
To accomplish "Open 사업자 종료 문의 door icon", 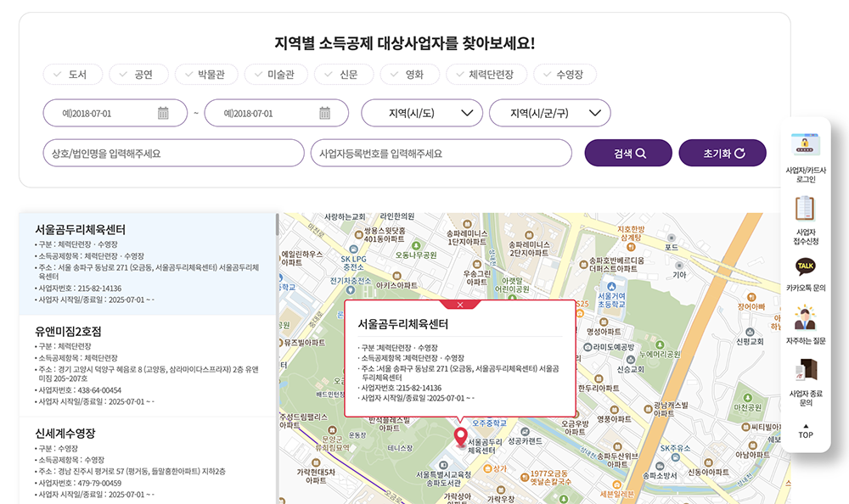I will coord(806,370).
